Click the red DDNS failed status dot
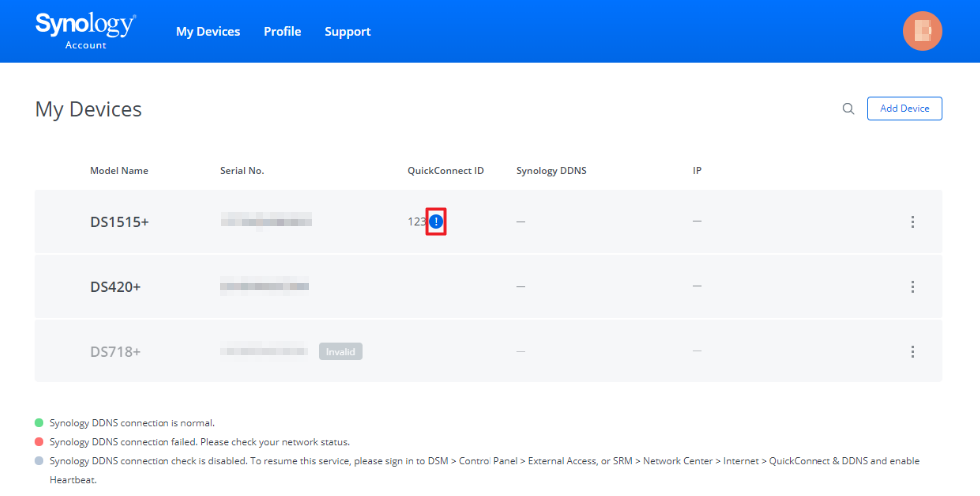980x496 pixels. (x=39, y=441)
